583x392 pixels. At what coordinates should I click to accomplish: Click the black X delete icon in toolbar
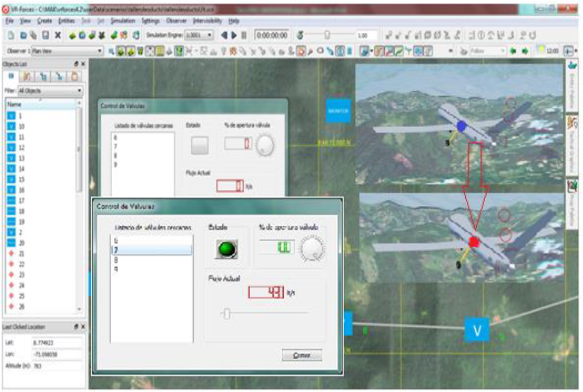coord(58,36)
